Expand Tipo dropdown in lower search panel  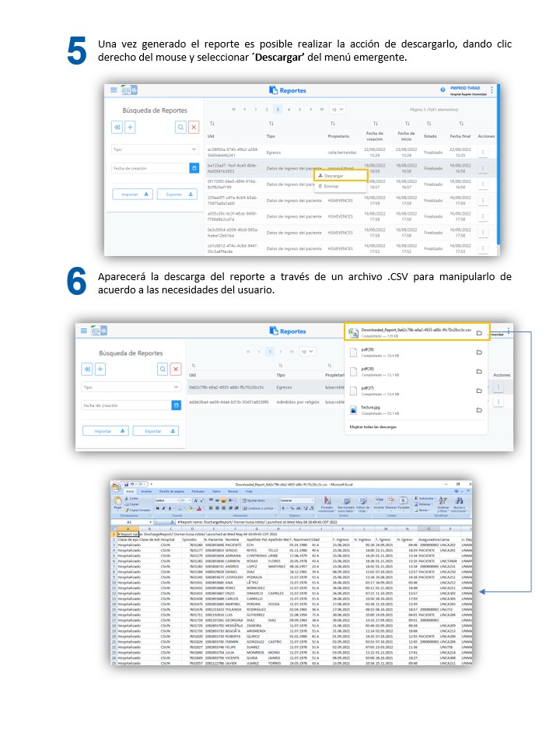click(131, 387)
